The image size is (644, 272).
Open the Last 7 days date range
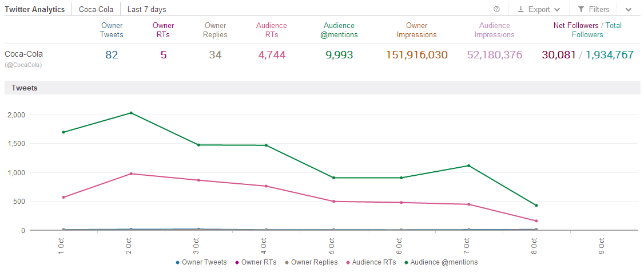point(147,9)
